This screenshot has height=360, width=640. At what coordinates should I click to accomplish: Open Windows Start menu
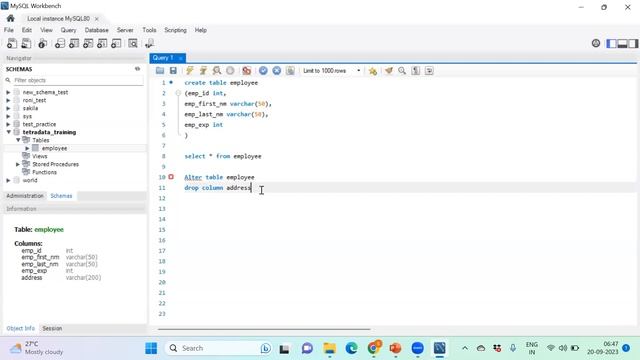[x=151, y=348]
